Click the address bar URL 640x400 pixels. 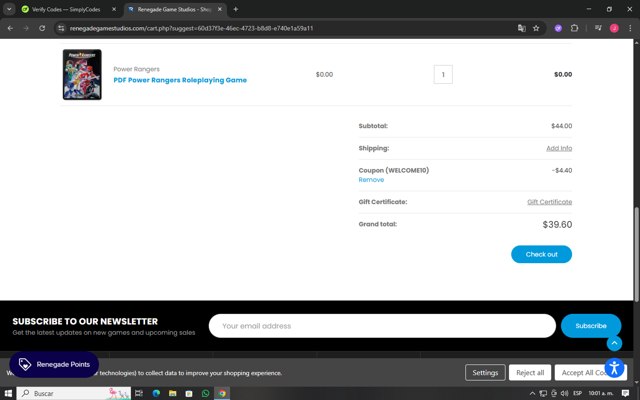191,28
